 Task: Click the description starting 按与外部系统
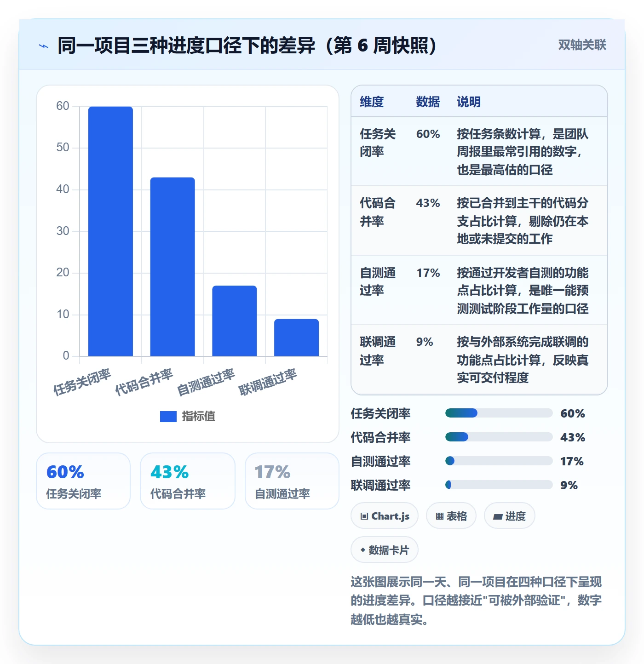(523, 360)
